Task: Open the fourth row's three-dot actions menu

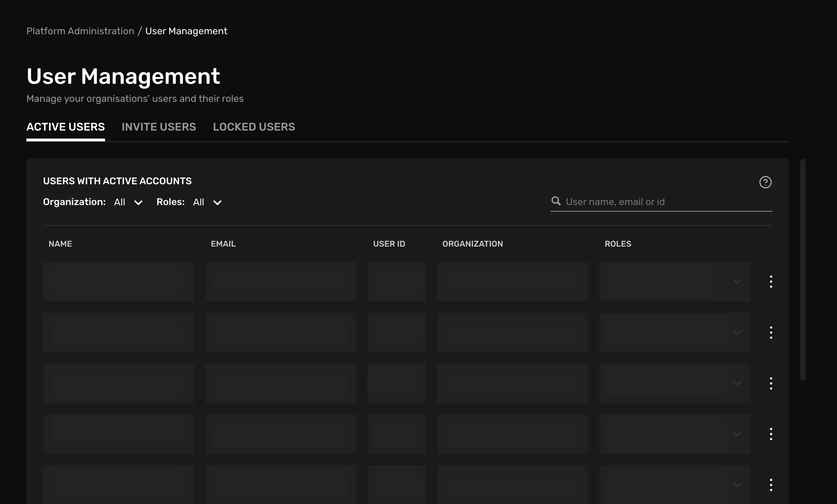Action: pos(771,434)
